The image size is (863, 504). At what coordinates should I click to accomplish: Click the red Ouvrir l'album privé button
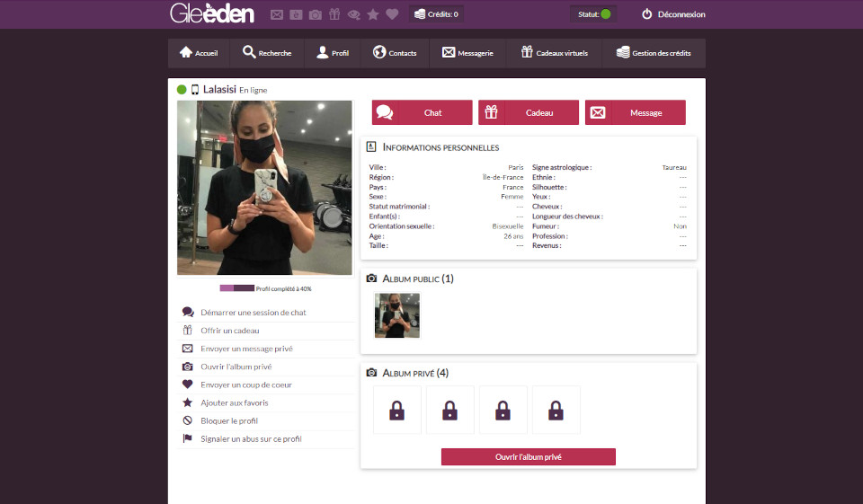529,456
